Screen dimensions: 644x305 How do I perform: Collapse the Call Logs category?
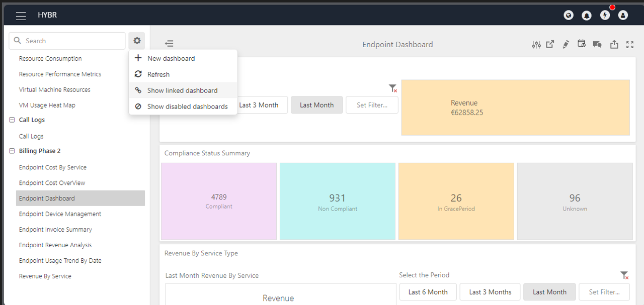pyautogui.click(x=12, y=120)
